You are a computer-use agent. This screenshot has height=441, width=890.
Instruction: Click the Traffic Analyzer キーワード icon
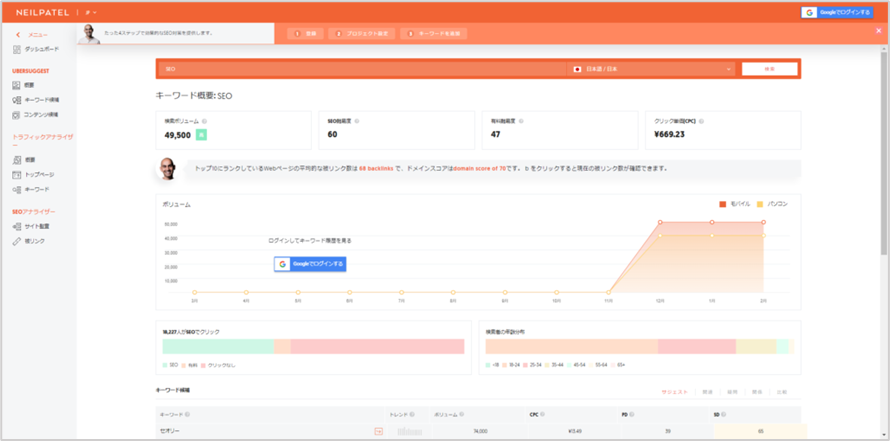[x=16, y=189]
